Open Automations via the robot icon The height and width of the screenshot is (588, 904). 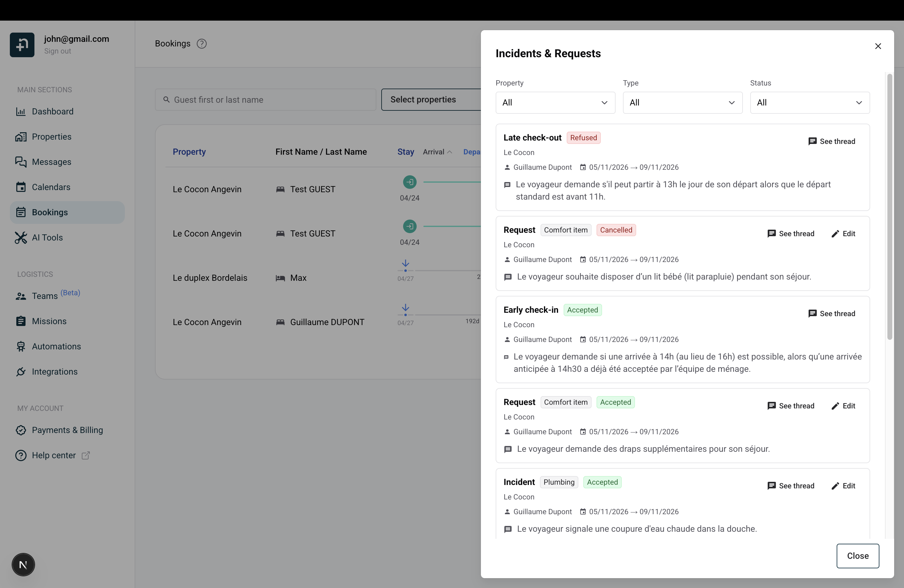[21, 346]
